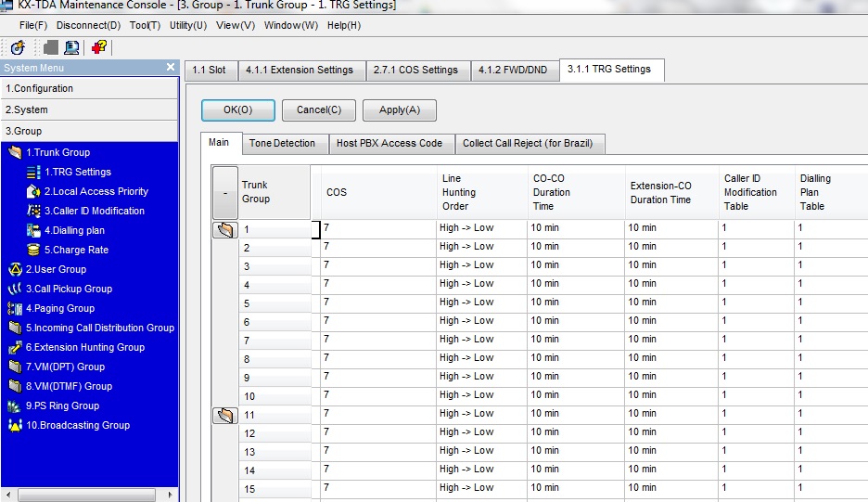Click the red help question icon
The image size is (868, 502).
coord(99,47)
